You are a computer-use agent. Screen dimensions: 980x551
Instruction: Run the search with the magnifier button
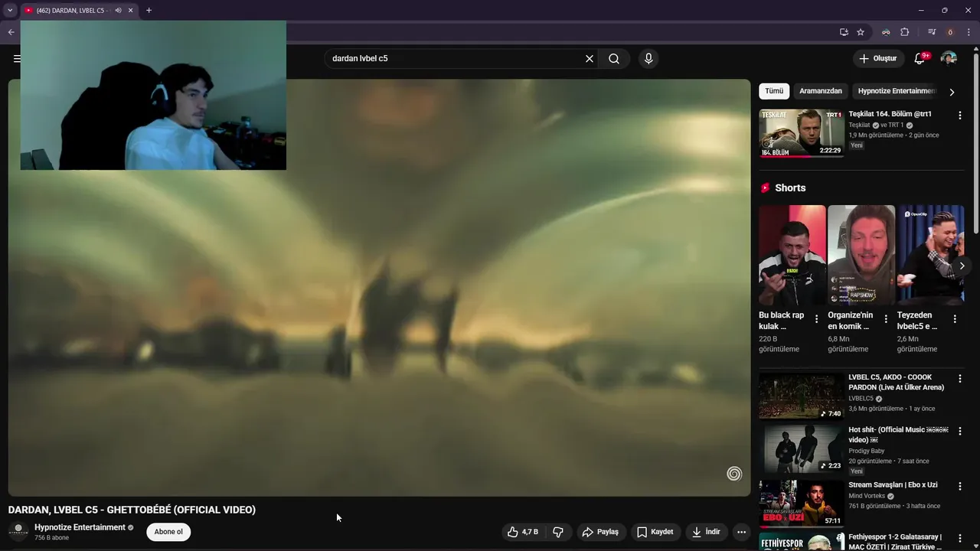pyautogui.click(x=614, y=59)
